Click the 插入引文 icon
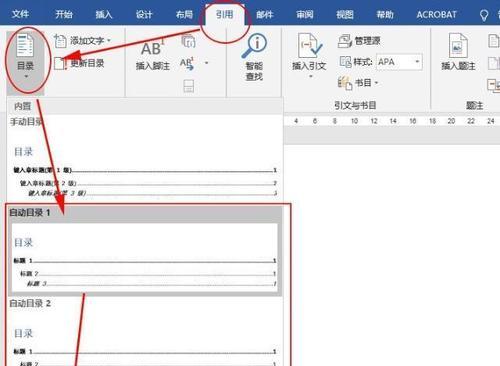 point(309,46)
